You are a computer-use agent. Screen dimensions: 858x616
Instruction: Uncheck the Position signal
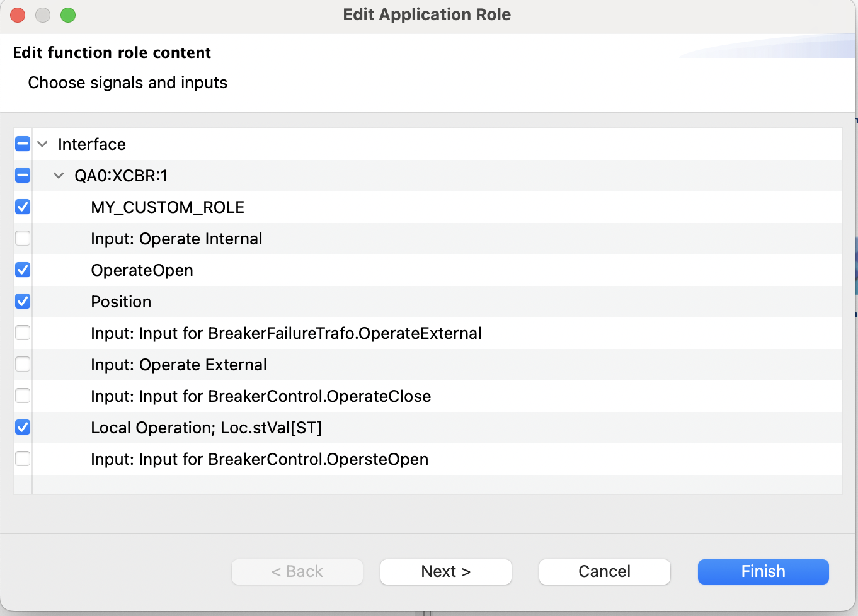(x=22, y=302)
